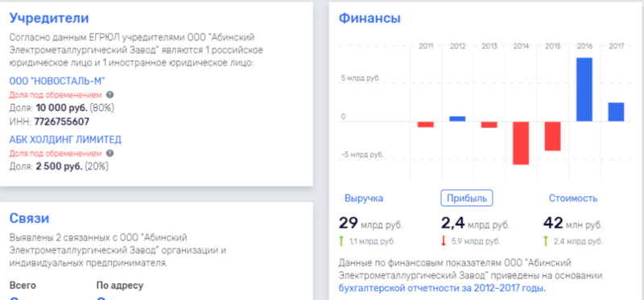Click the Связи section heading
This screenshot has width=644, height=300.
click(x=29, y=218)
